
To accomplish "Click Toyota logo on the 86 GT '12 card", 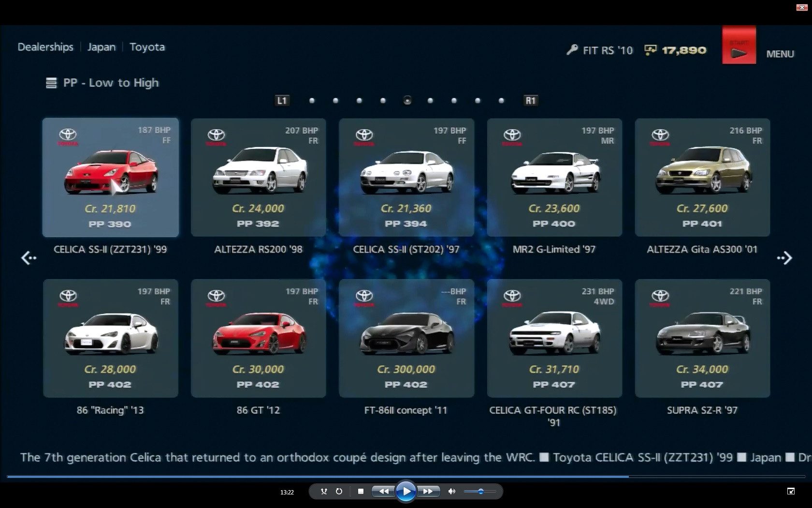I will click(x=216, y=298).
